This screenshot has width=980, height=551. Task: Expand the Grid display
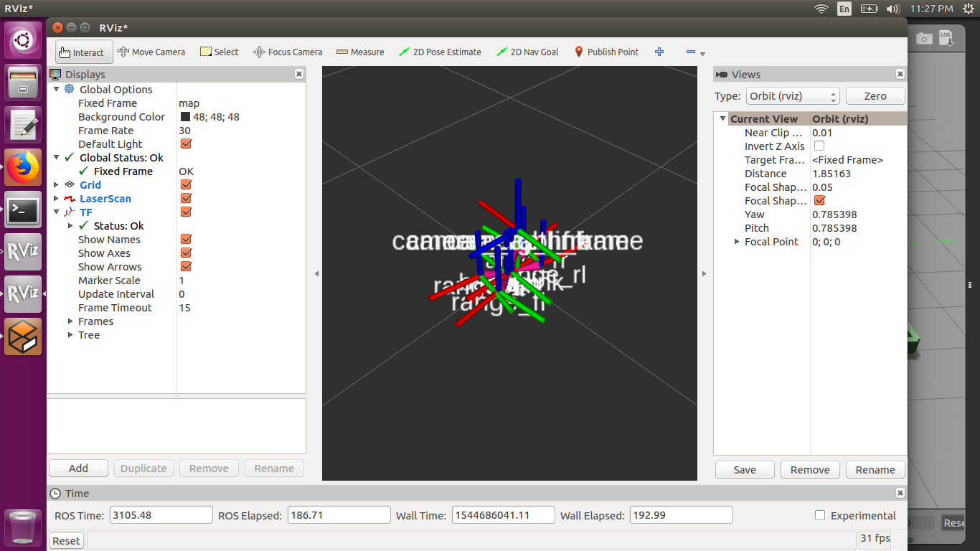coord(57,184)
